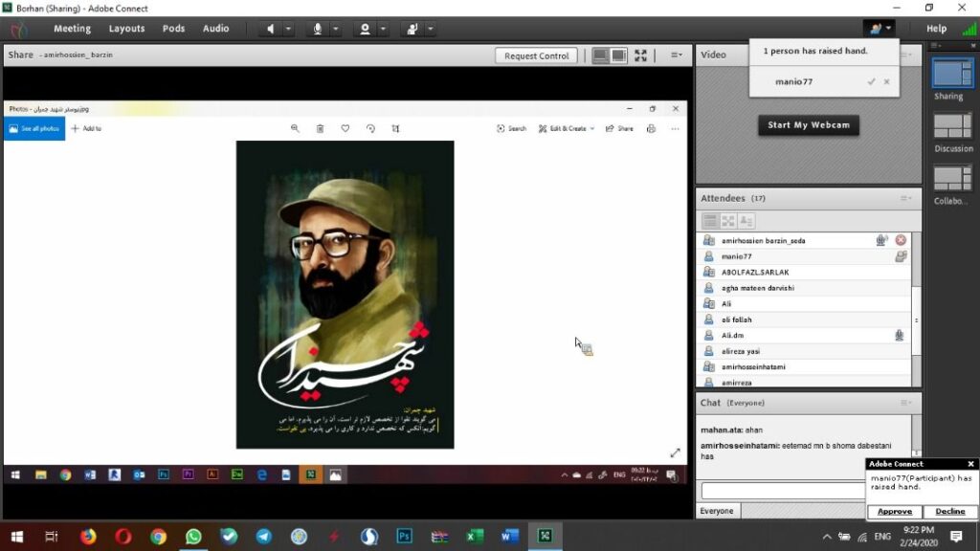Switch to attendee status view icon
This screenshot has width=980, height=551.
pyautogui.click(x=746, y=221)
